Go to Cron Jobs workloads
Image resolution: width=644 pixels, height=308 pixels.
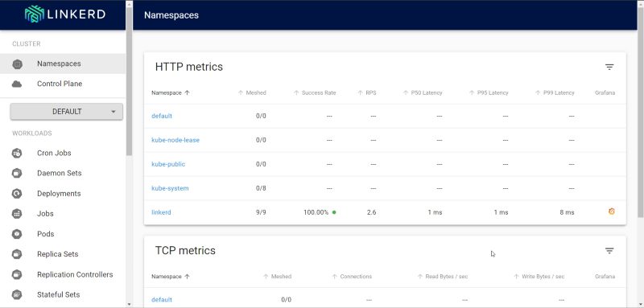point(63,153)
